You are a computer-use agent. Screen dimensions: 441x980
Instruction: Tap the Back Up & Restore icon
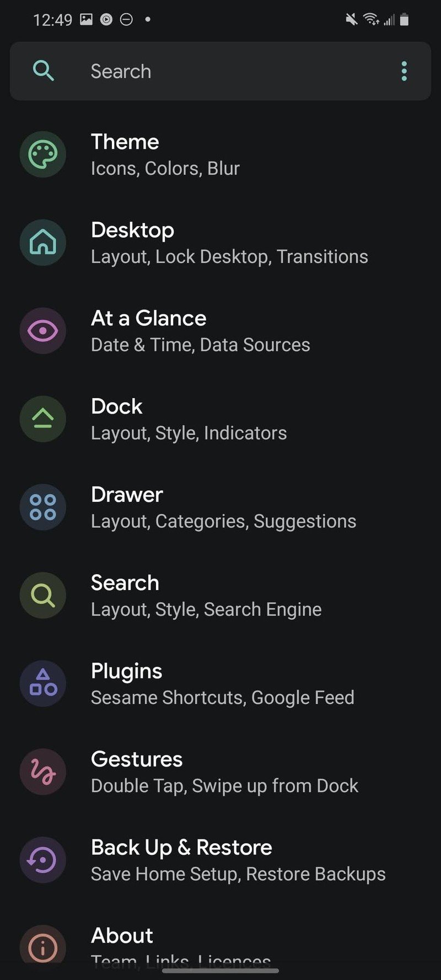[x=43, y=860]
